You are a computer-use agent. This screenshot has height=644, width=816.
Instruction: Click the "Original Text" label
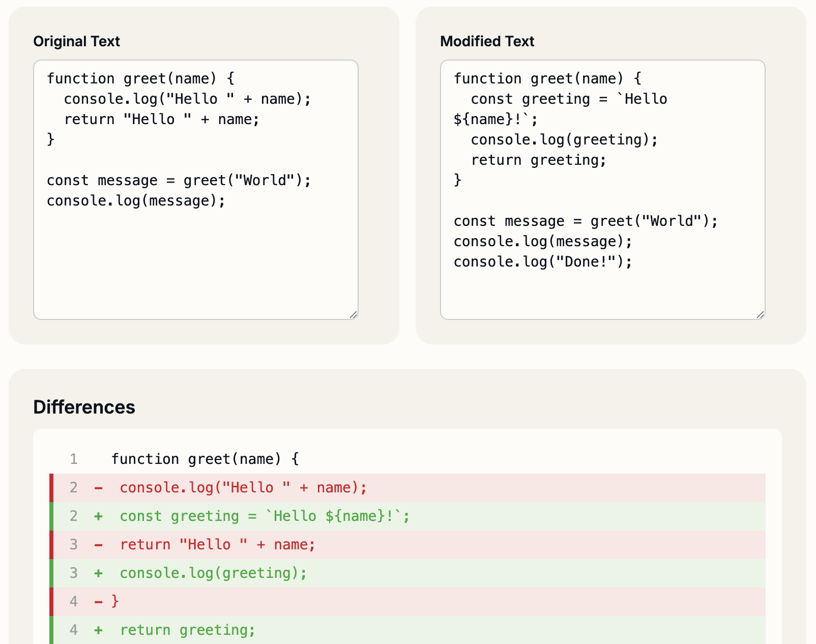coord(76,41)
